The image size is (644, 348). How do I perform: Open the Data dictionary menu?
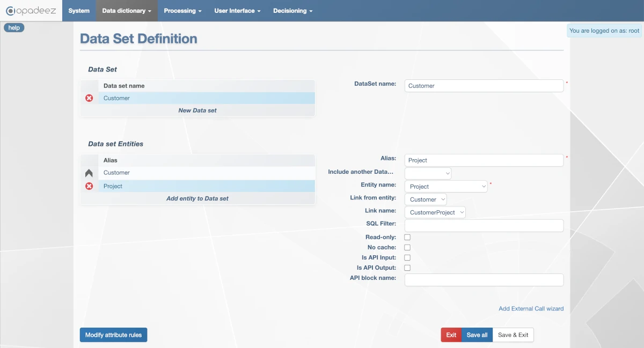point(127,10)
